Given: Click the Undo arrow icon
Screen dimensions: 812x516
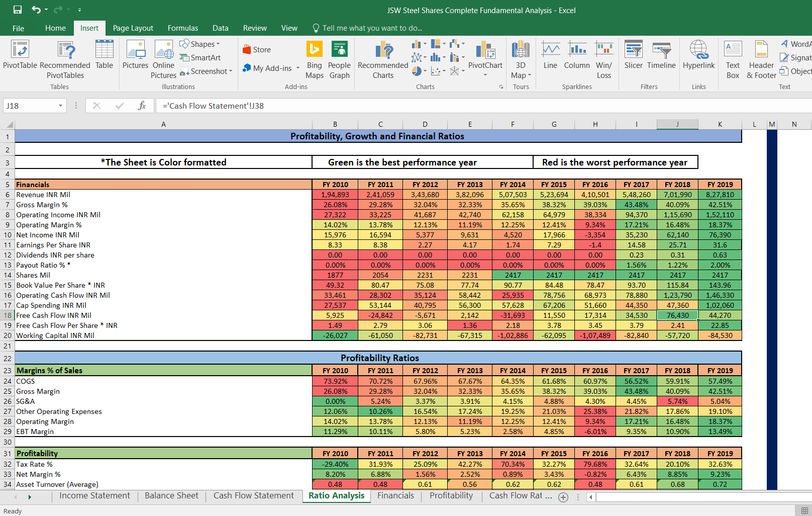Looking at the screenshot, I should 36,10.
